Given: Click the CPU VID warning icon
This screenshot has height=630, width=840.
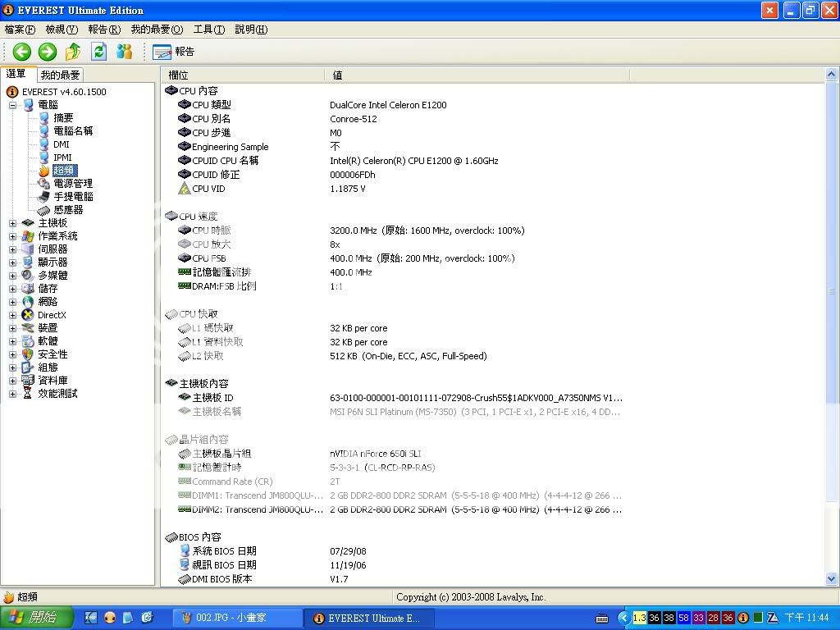Looking at the screenshot, I should coord(185,189).
